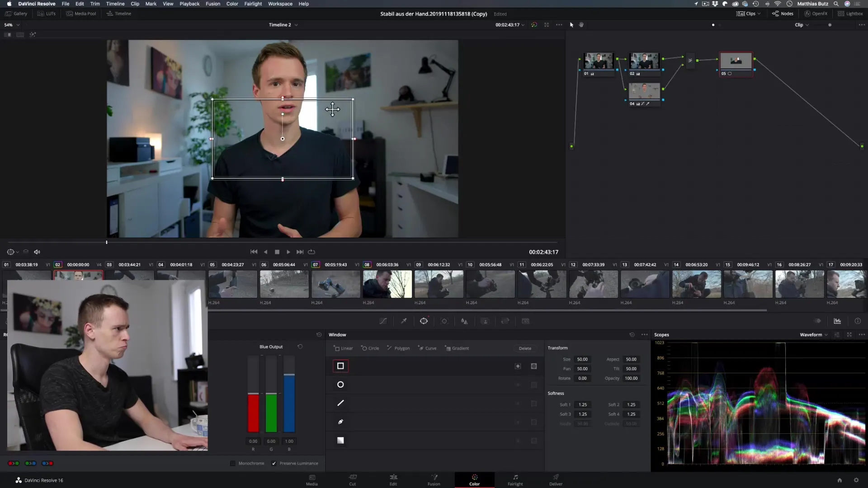
Task: Select clip 08 thumbnail in timeline
Action: tap(387, 284)
